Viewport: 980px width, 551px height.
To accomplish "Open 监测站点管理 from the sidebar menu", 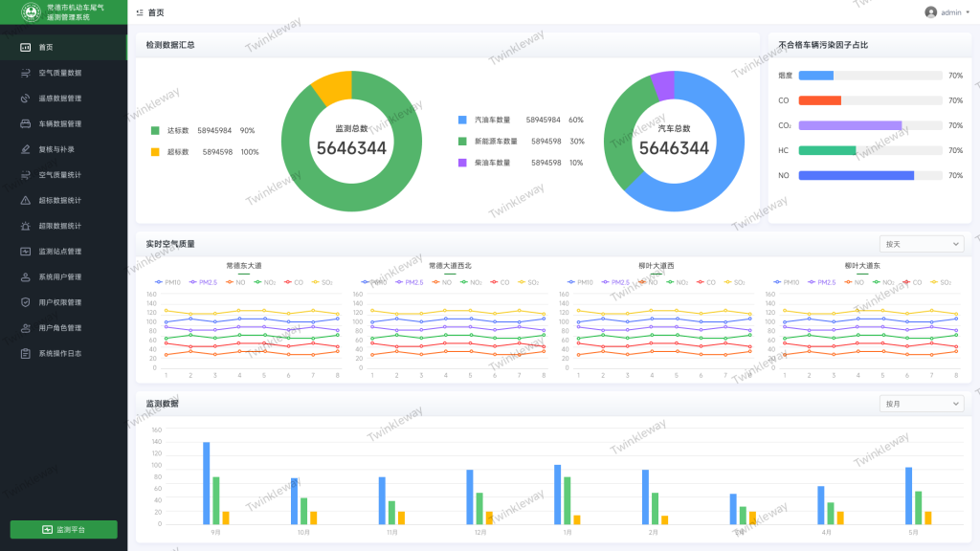I will point(59,252).
